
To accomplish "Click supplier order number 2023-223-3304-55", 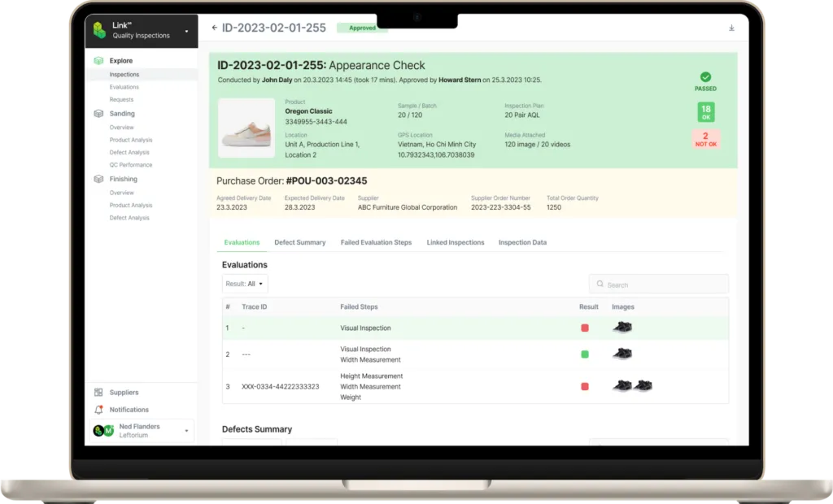I will pyautogui.click(x=501, y=207).
